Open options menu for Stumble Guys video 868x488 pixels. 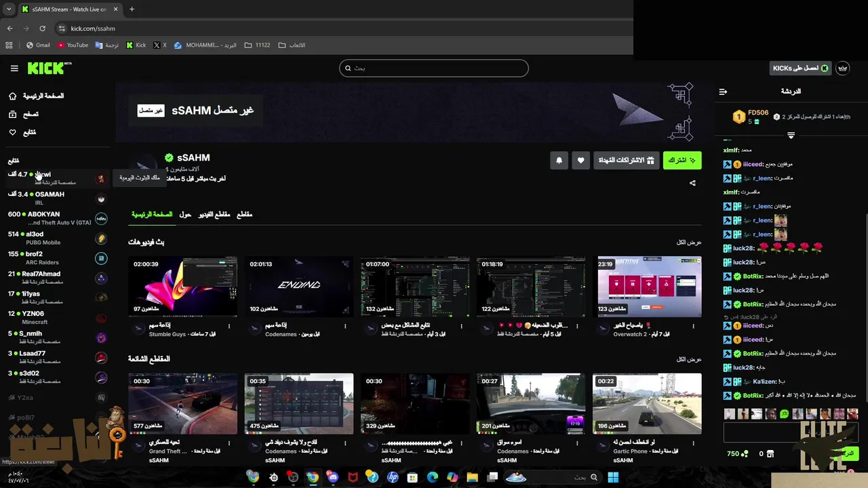click(229, 327)
